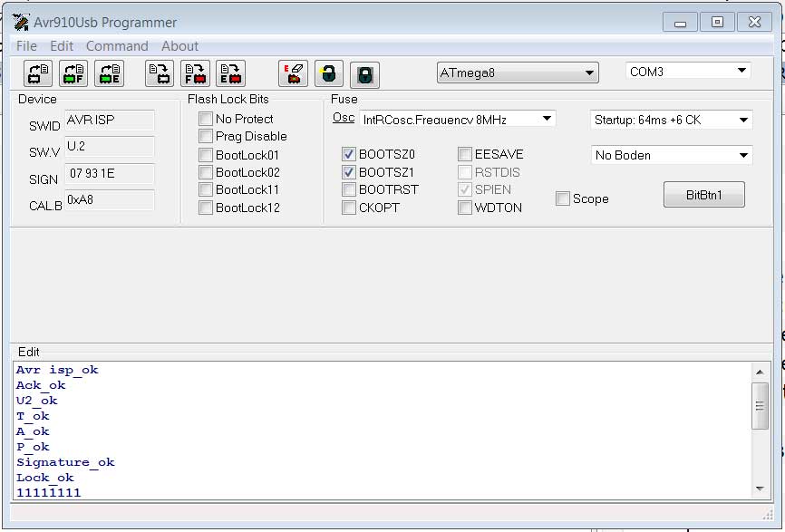Image resolution: width=785 pixels, height=532 pixels.
Task: Open the Command menu
Action: pyautogui.click(x=117, y=46)
